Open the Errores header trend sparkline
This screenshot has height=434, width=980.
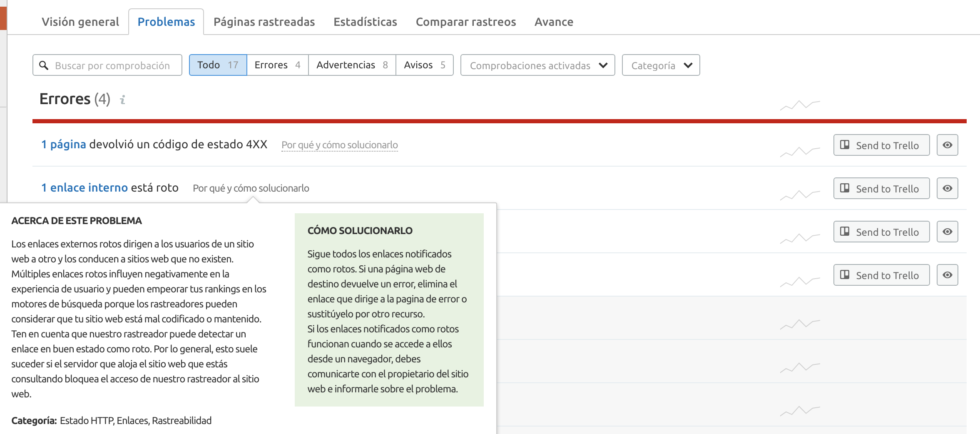tap(800, 105)
